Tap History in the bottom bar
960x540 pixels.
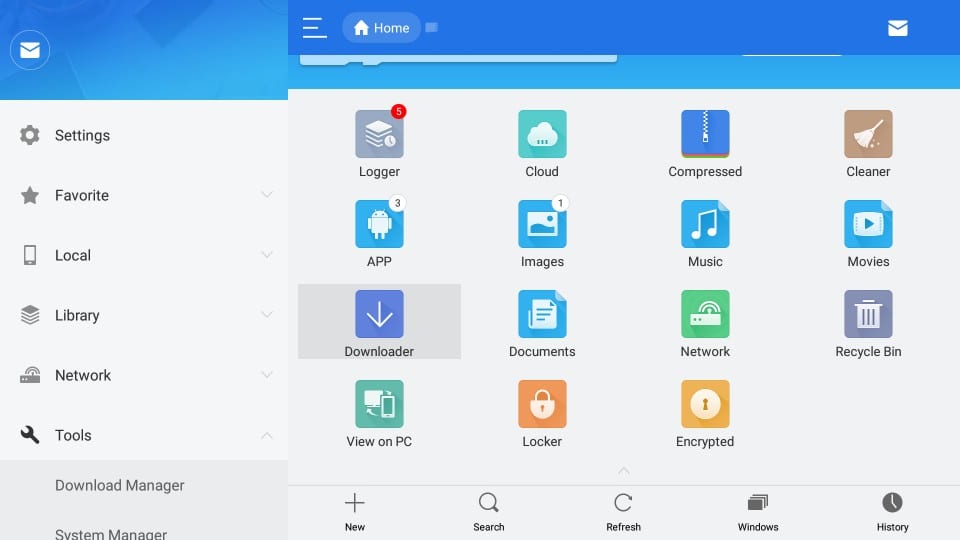(892, 512)
